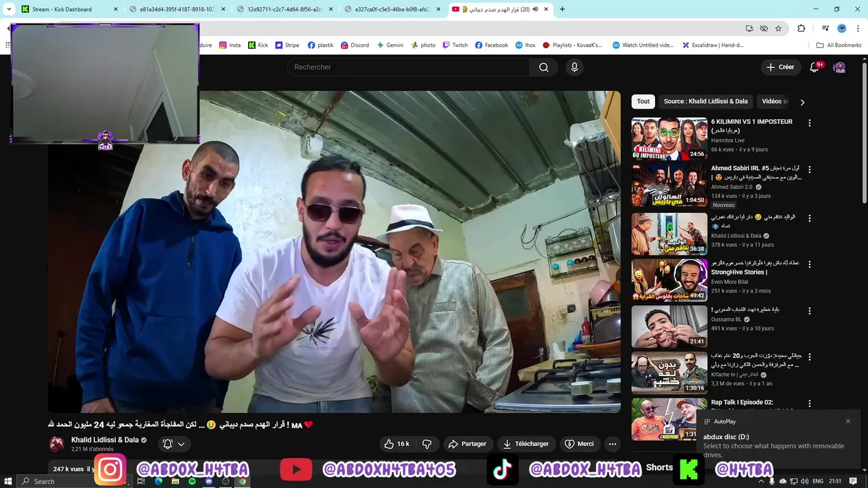Switch to the Stream - Kick Dashboard tab
Image resolution: width=868 pixels, height=488 pixels.
pyautogui.click(x=69, y=9)
